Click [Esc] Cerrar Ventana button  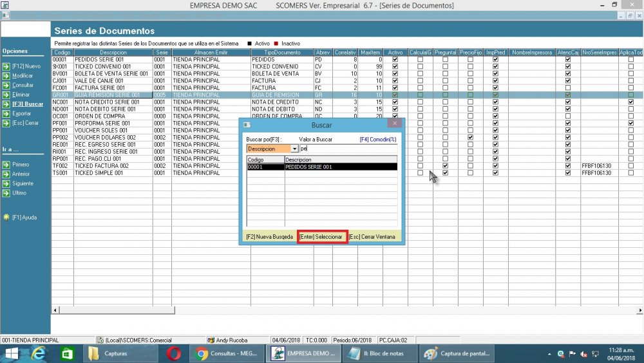click(x=372, y=237)
